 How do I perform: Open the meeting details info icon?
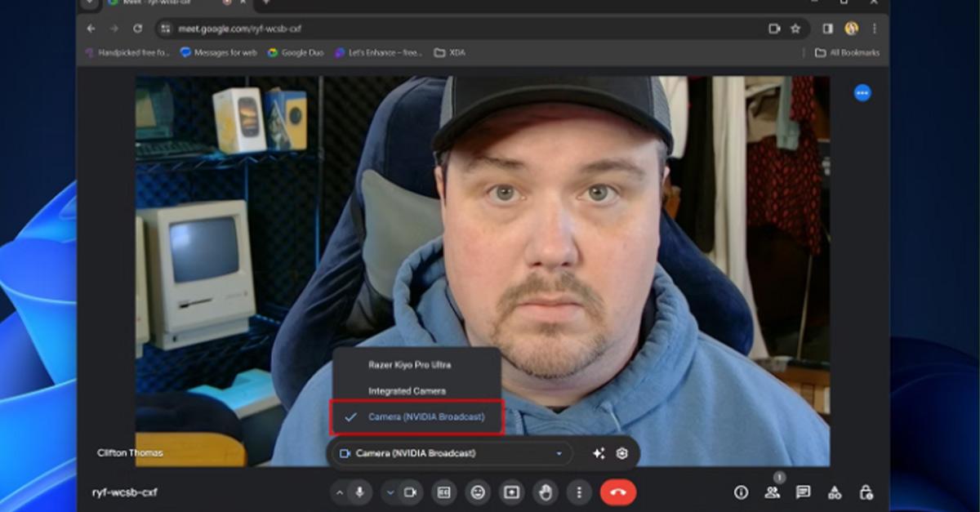pyautogui.click(x=741, y=492)
